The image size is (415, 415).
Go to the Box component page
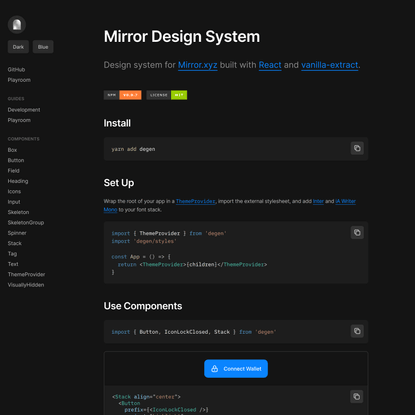(12, 150)
